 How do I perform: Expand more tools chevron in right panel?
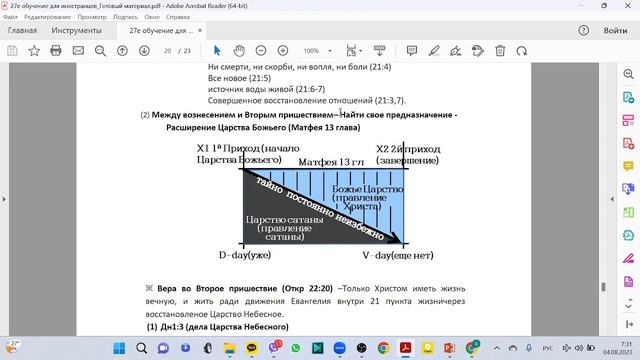click(629, 304)
